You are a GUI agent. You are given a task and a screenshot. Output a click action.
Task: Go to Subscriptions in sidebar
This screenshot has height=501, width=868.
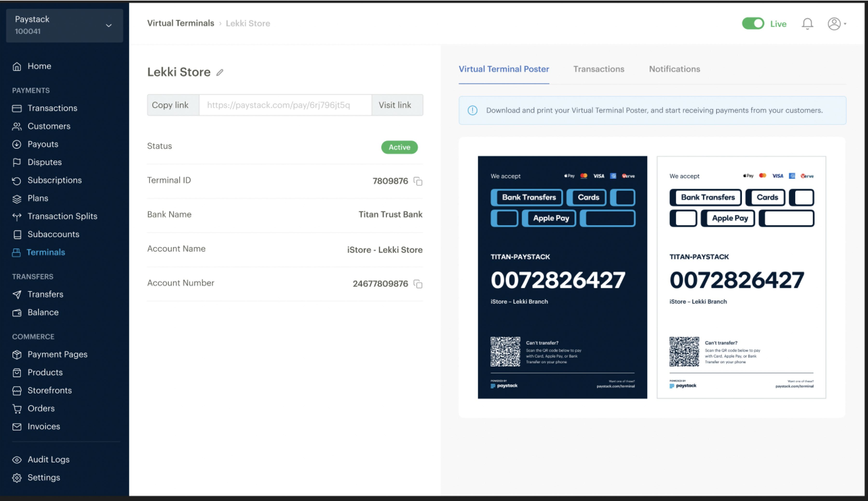(54, 180)
